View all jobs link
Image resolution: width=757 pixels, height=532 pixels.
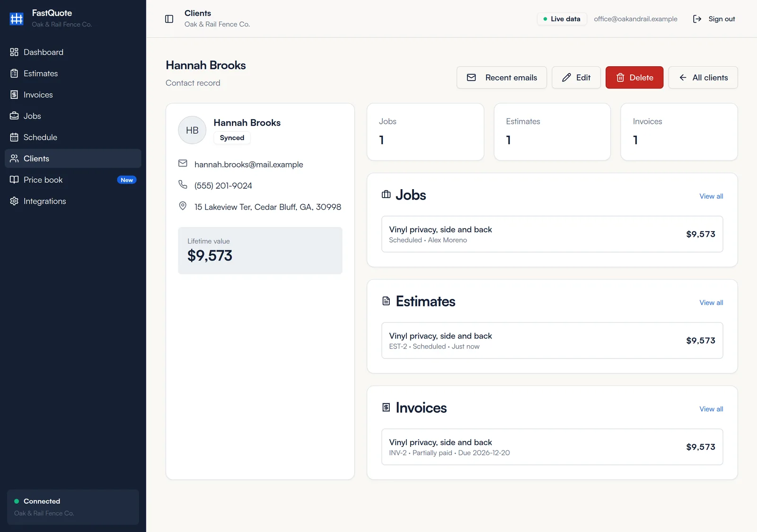tap(711, 196)
